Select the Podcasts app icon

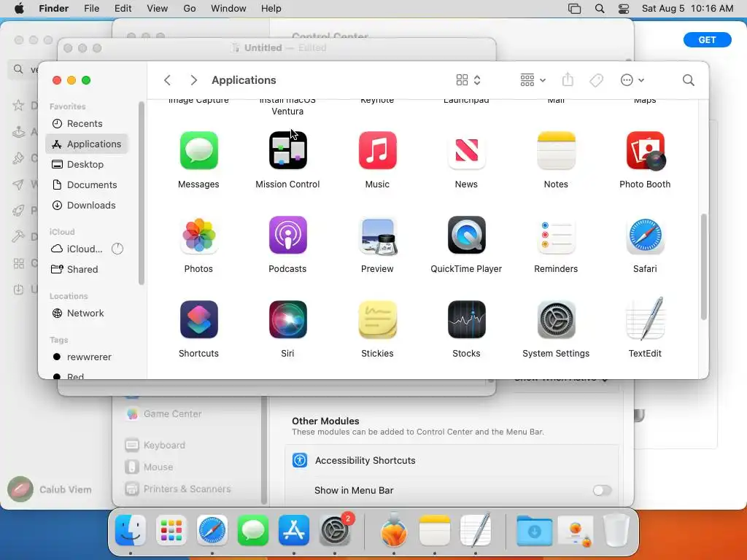(287, 236)
